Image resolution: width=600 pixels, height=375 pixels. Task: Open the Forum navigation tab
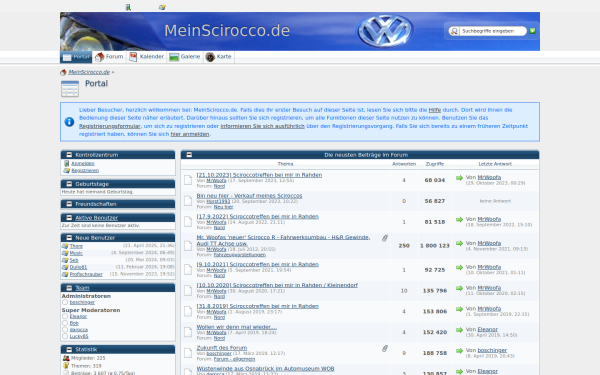[x=109, y=57]
